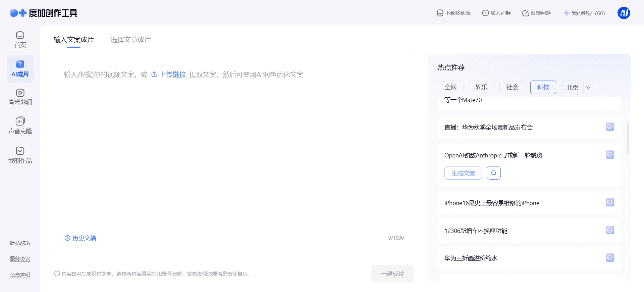The width and height of the screenshot is (644, 292).
Task: Open the 首页 home sidebar icon
Action: click(x=20, y=39)
